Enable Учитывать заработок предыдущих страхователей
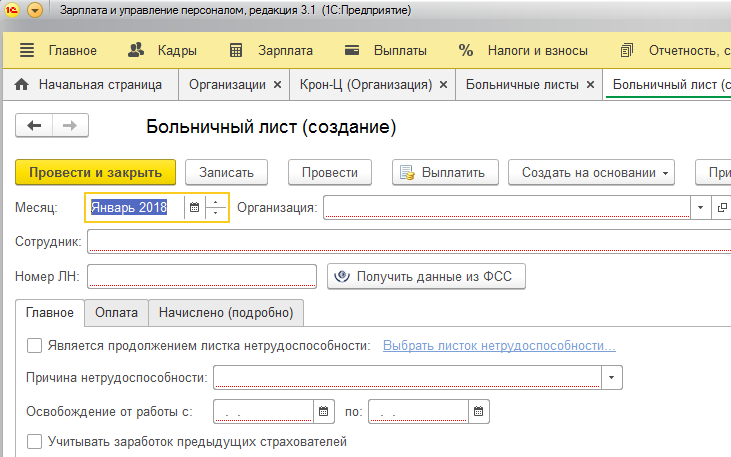Screen dimensions: 731x457 [34, 441]
